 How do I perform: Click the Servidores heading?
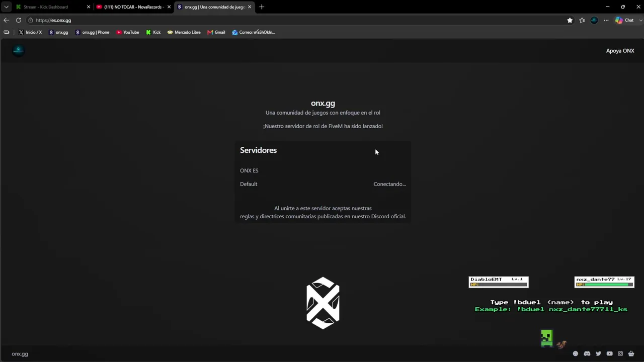[x=258, y=150]
